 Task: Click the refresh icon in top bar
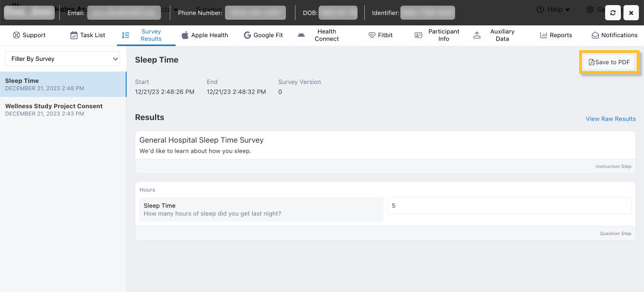coord(613,12)
